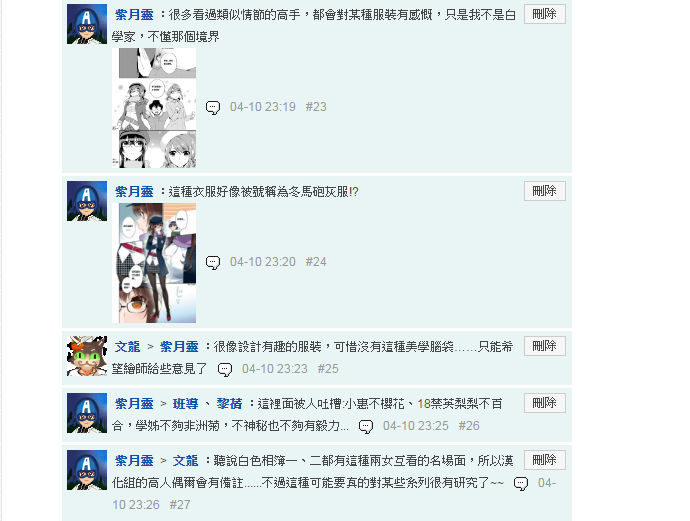The image size is (690, 521).
Task: Click reply bubble icon on comment #23
Action: coord(213,107)
